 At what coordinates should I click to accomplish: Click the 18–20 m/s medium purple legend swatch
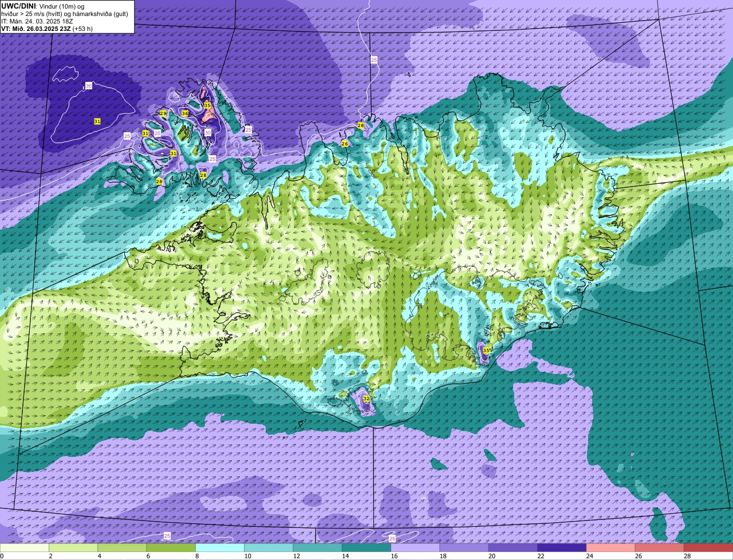coord(464,548)
